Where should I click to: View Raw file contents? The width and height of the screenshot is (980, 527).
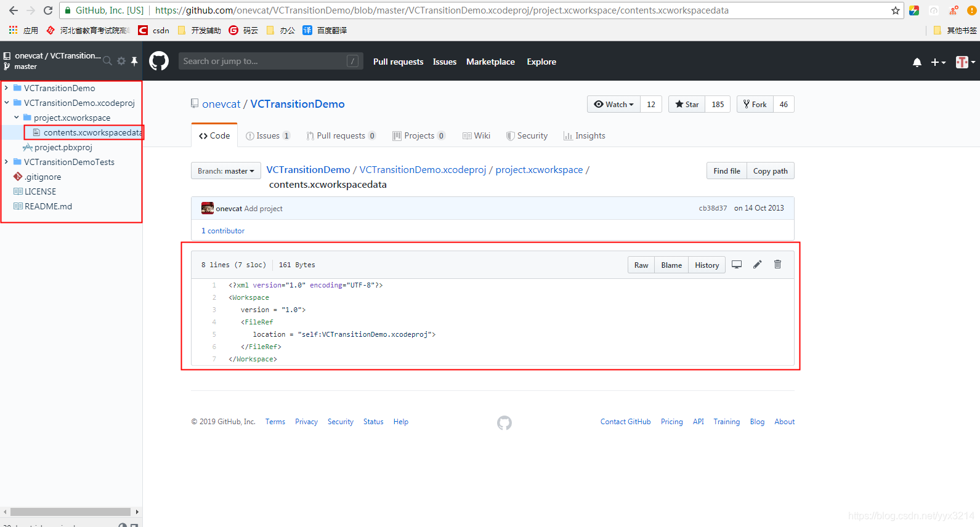641,265
